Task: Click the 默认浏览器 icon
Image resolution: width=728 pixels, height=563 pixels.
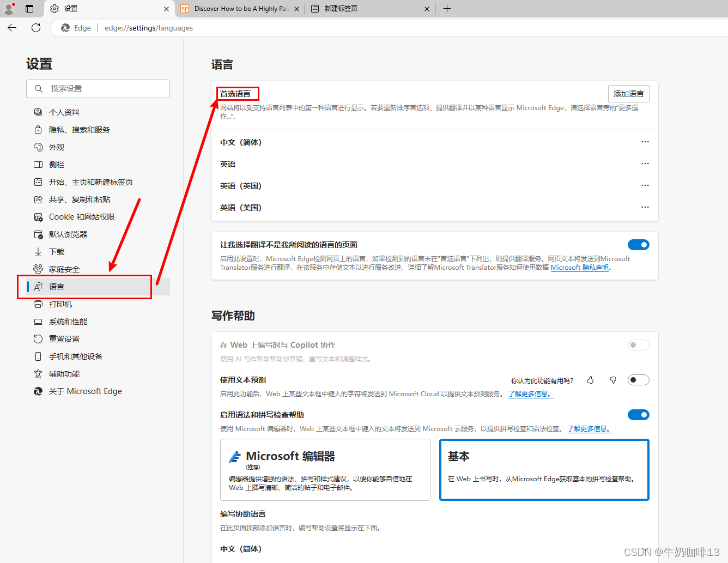Action: (x=38, y=234)
